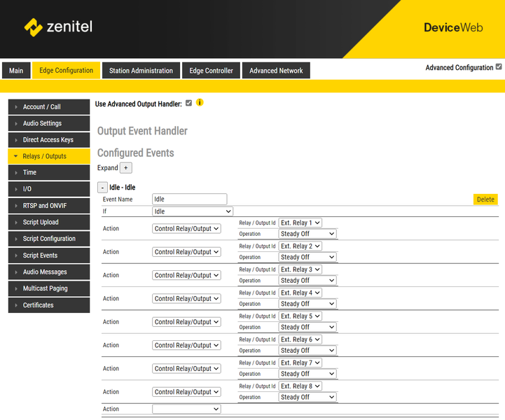Viewport: 505px width, 420px height.
Task: Open the empty Action dropdown at bottom
Action: coord(186,409)
